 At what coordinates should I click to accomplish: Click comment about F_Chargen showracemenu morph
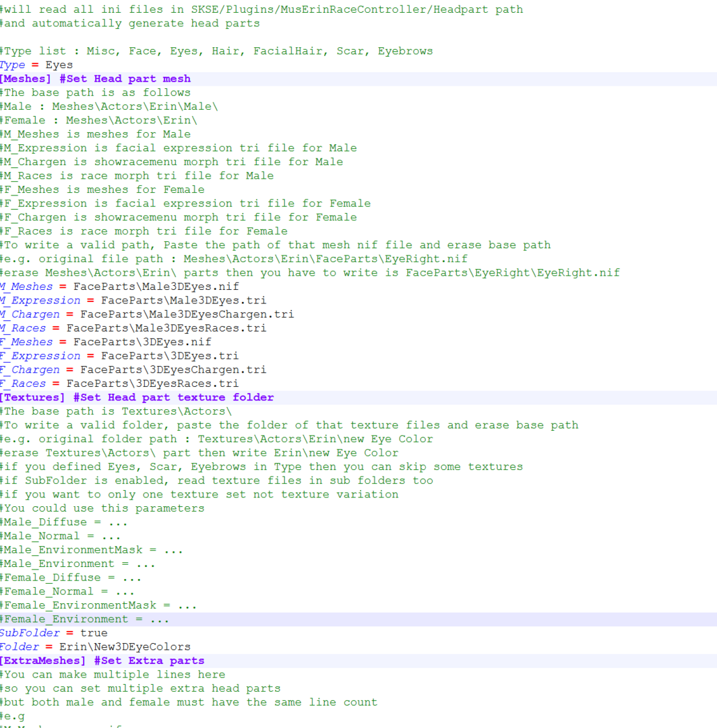pyautogui.click(x=178, y=218)
